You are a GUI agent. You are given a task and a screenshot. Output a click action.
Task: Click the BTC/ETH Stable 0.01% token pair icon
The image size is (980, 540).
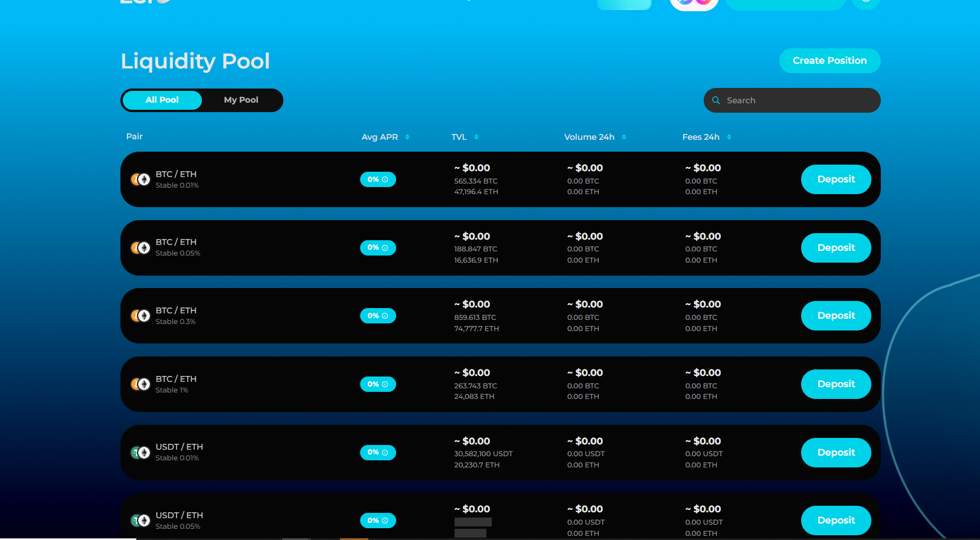tap(141, 179)
